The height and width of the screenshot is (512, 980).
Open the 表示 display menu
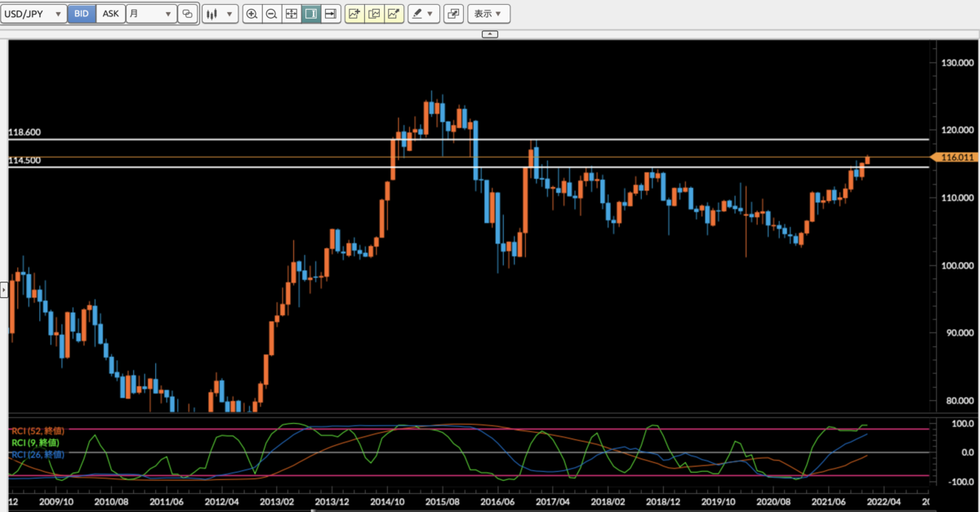pyautogui.click(x=488, y=14)
